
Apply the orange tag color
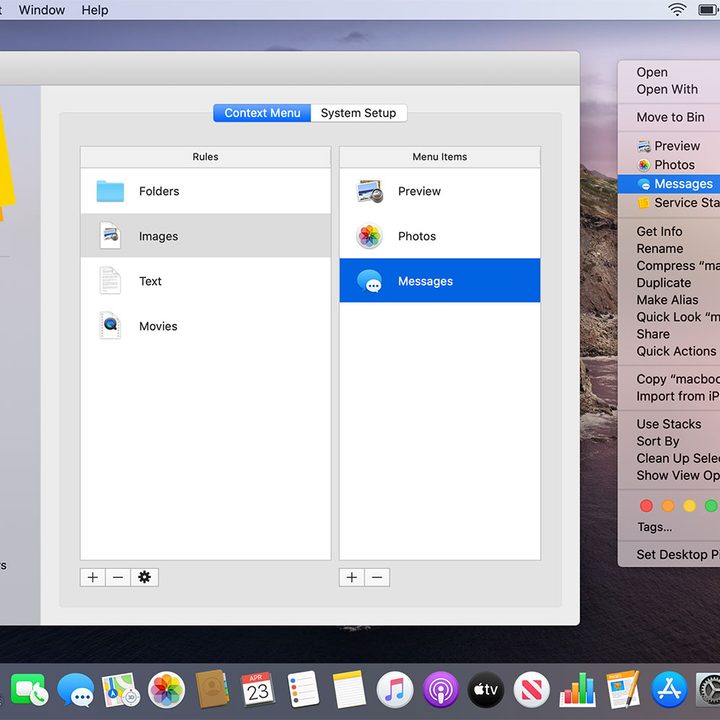tap(668, 506)
